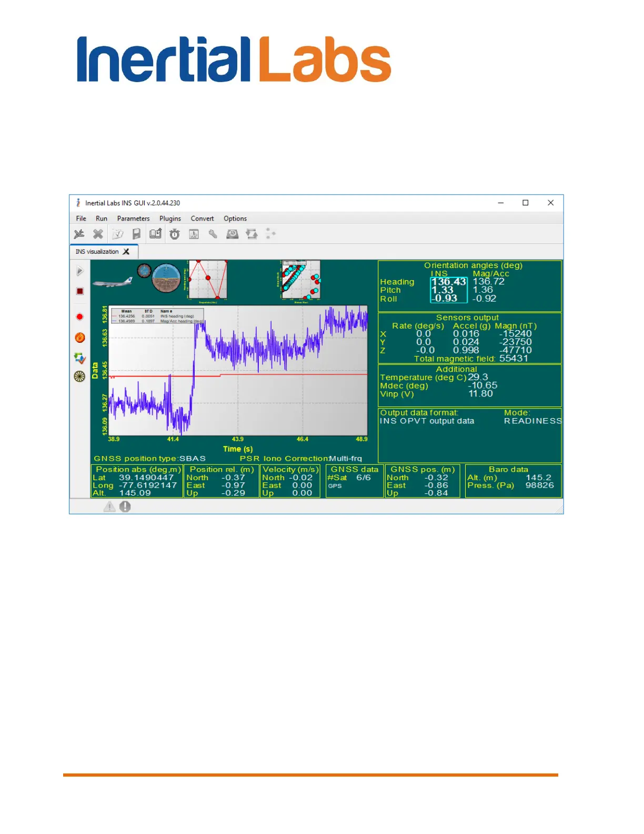Click the orange flame sidebar icon
644x834 pixels.
(x=80, y=337)
